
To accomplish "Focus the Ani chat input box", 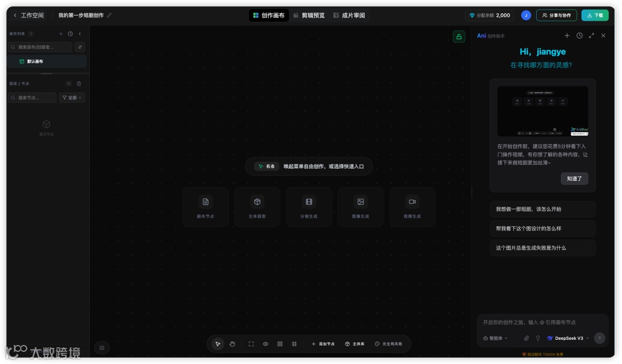I will (x=542, y=323).
